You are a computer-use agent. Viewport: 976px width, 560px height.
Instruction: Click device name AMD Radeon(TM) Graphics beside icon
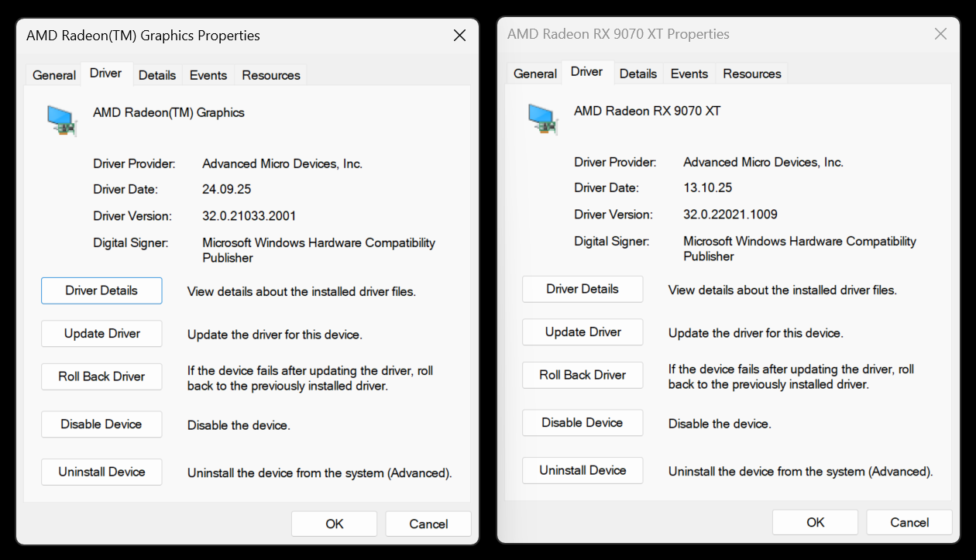pos(169,112)
